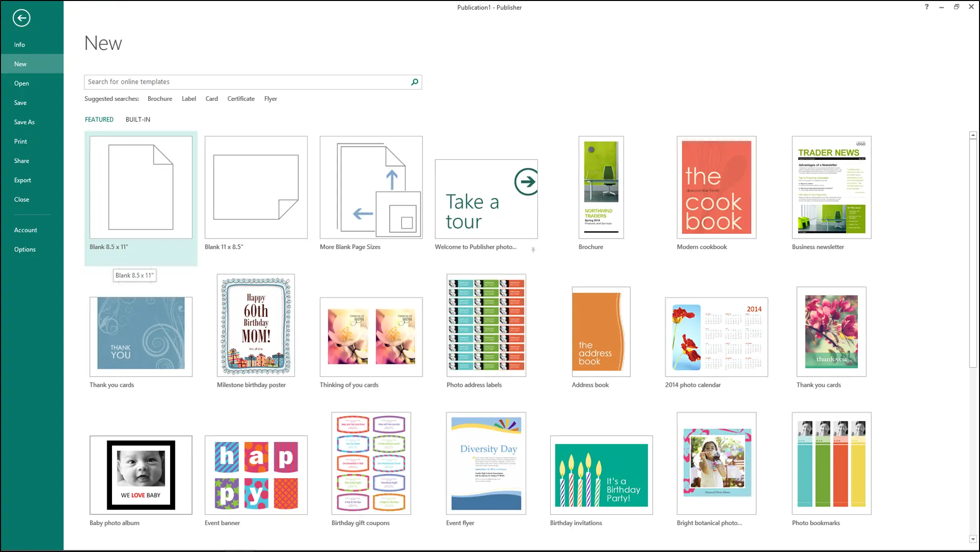The height and width of the screenshot is (552, 980).
Task: Click the search magnifier icon
Action: point(414,82)
